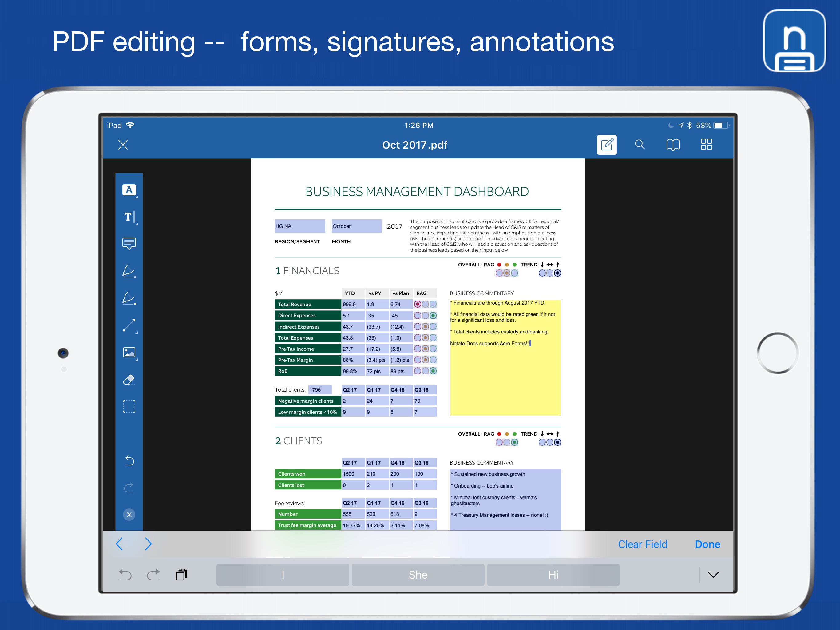Viewport: 840px width, 630px height.
Task: Choose the 'She' keyboard suggestion
Action: point(418,575)
